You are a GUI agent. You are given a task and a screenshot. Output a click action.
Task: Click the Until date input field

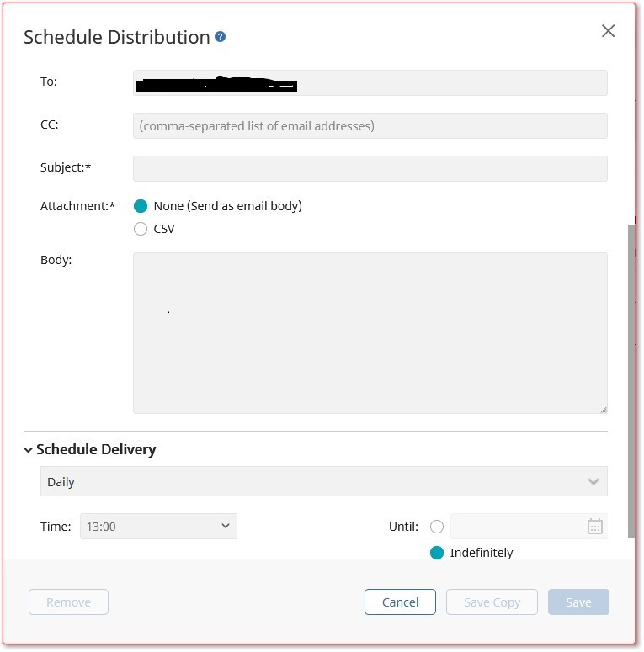point(516,527)
